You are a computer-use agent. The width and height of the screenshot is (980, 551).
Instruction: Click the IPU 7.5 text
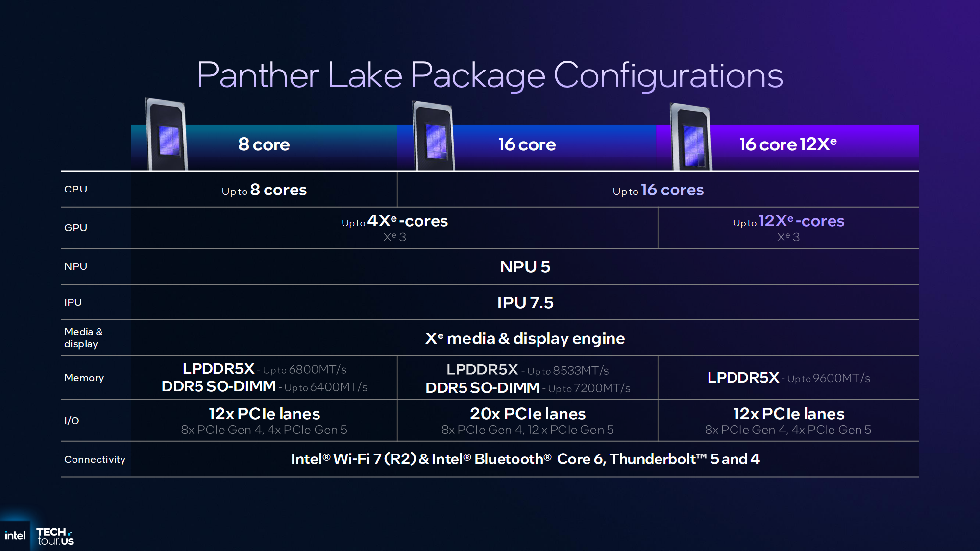click(525, 303)
